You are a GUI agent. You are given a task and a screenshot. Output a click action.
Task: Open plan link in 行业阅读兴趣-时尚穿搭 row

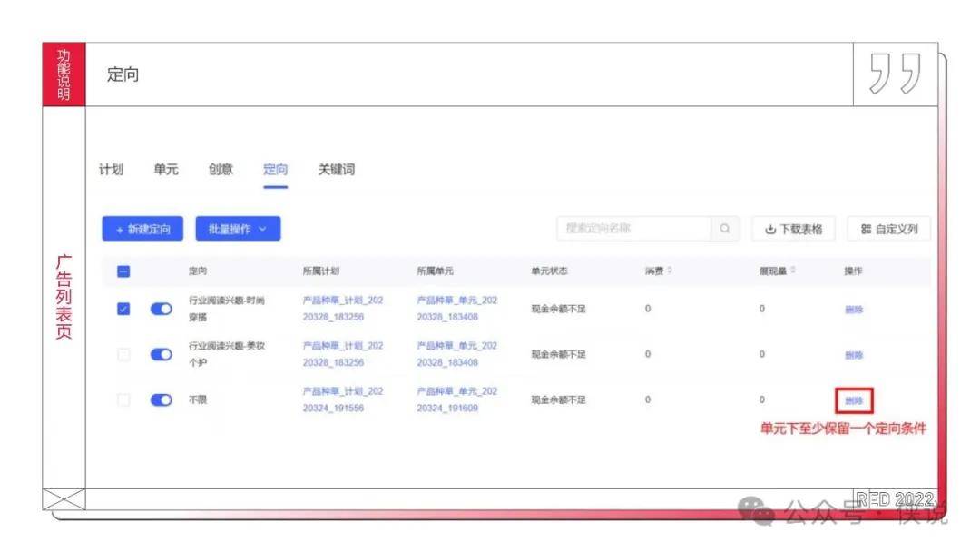(x=343, y=309)
